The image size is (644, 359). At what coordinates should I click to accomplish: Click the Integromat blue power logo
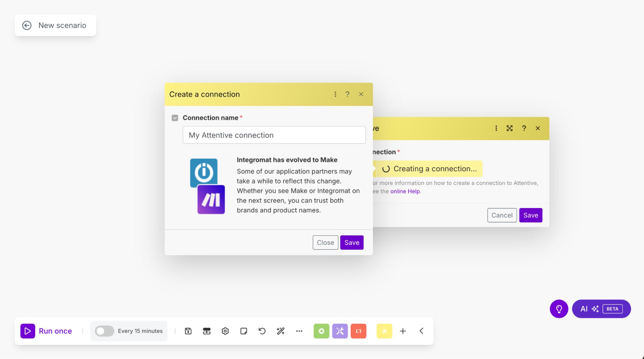(x=204, y=172)
